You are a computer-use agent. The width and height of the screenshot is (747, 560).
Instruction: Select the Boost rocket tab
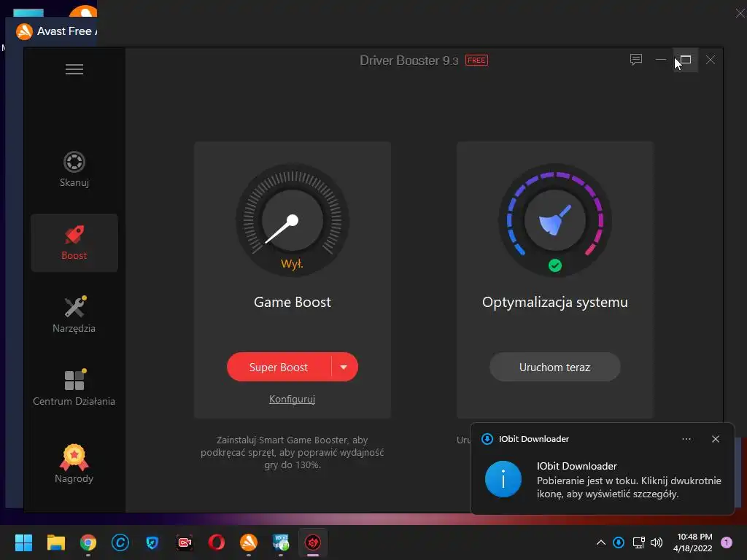(74, 243)
